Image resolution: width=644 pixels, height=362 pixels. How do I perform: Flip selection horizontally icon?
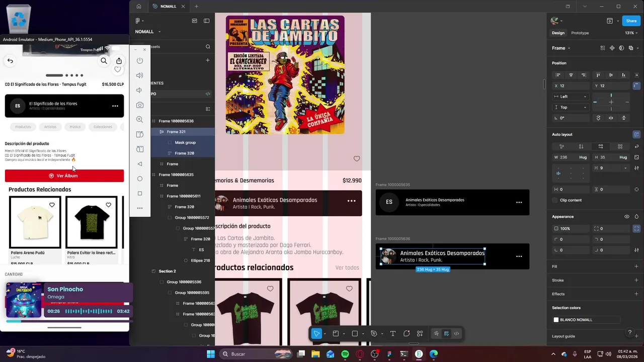point(611,118)
